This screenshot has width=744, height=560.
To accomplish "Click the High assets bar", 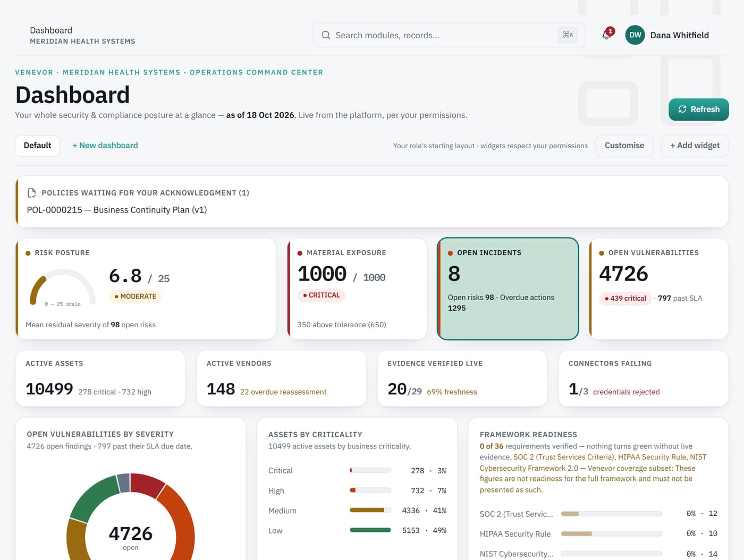I will point(370,490).
